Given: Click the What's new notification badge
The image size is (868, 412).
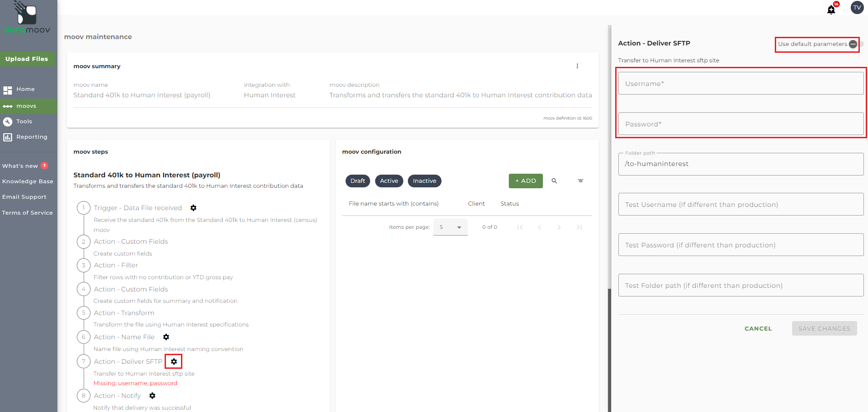Looking at the screenshot, I should click(45, 166).
